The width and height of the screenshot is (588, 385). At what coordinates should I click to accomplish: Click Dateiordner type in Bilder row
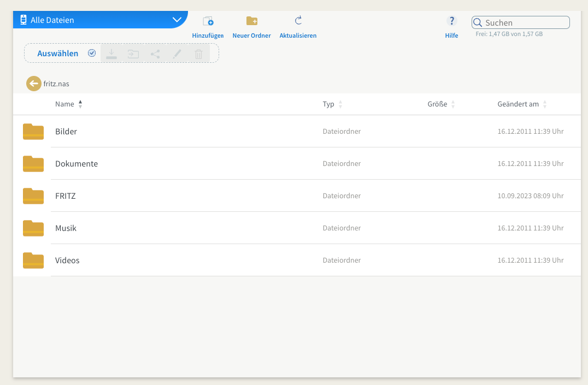[x=342, y=132]
